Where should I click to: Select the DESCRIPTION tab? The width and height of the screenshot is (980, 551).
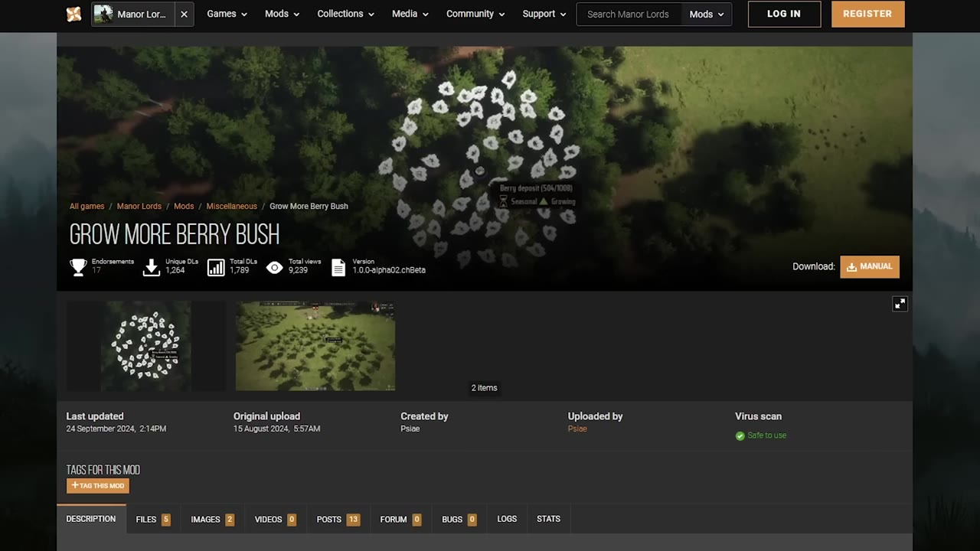(91, 519)
